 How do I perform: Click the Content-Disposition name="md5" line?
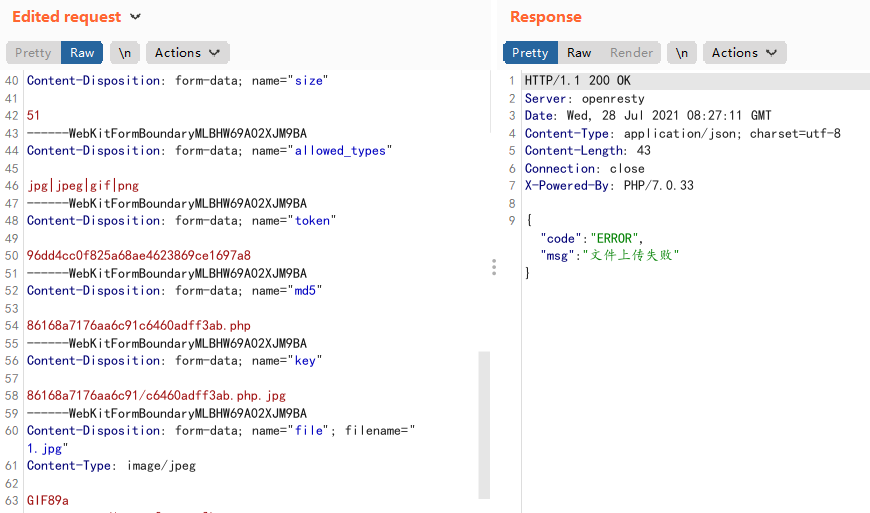(x=174, y=291)
